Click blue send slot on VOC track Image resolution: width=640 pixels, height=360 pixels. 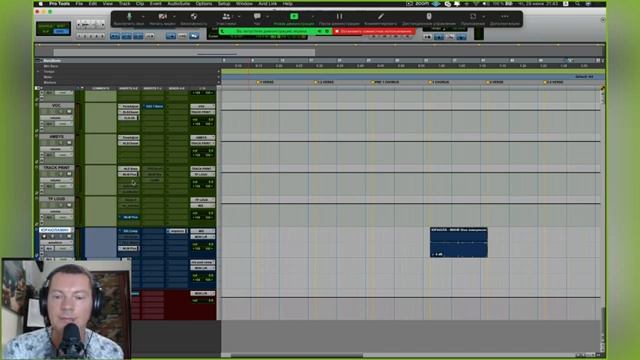point(153,106)
